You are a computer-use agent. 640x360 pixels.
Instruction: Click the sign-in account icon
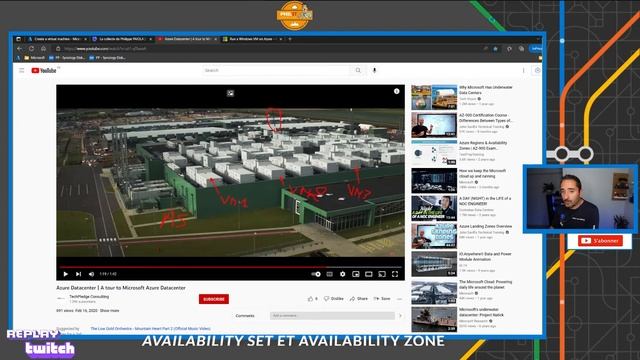[x=537, y=70]
